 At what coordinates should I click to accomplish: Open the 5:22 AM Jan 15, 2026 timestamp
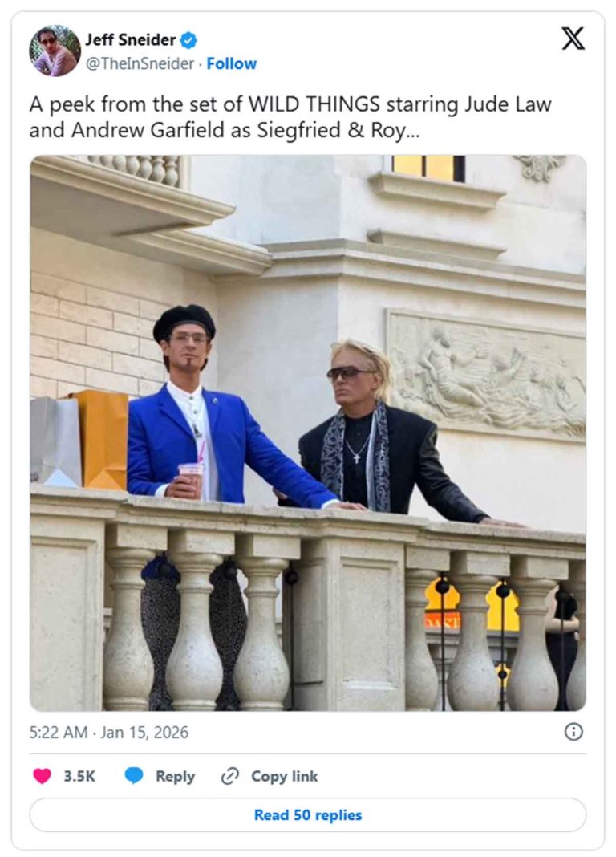point(108,733)
